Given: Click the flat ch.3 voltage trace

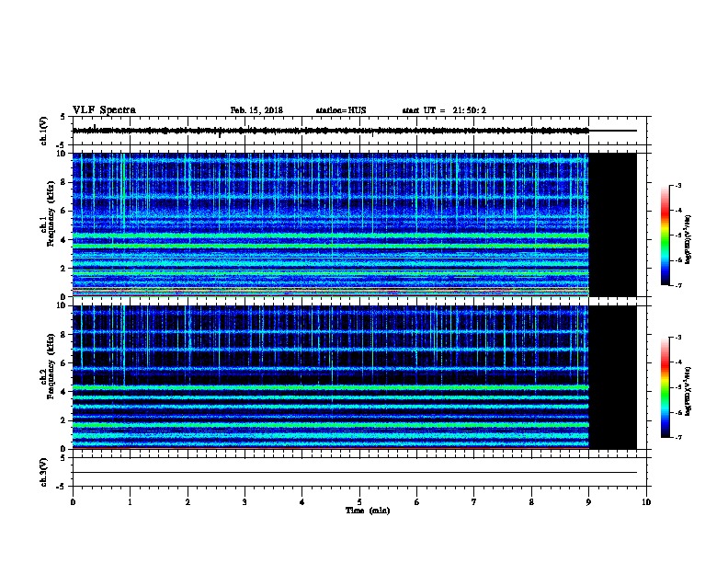Looking at the screenshot, I should pyautogui.click(x=355, y=473).
